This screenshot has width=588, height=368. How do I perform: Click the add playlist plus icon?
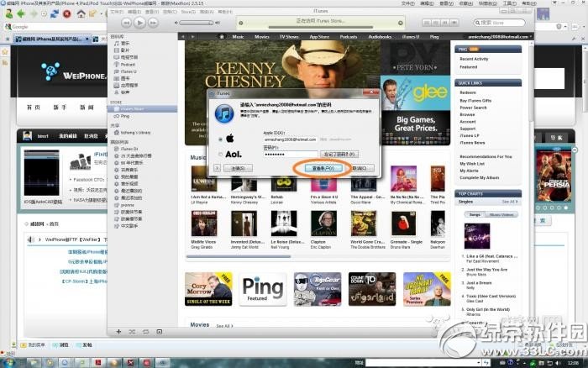point(118,332)
